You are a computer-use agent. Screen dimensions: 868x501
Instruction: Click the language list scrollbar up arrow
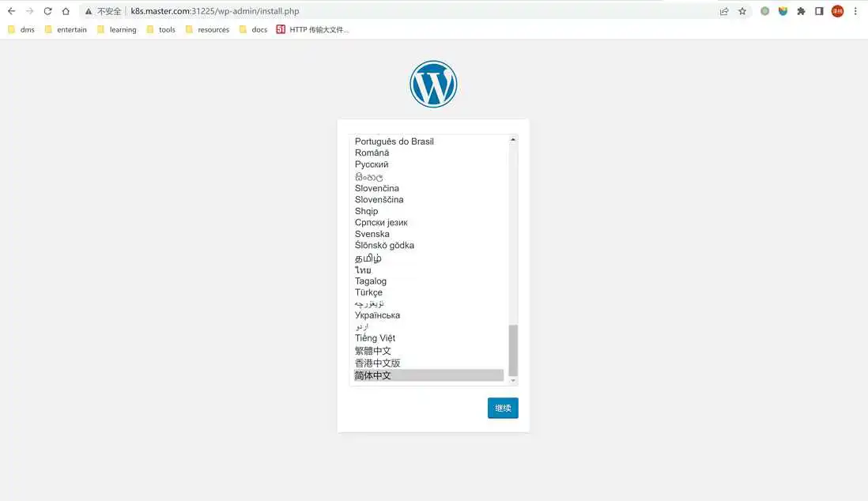tap(513, 140)
